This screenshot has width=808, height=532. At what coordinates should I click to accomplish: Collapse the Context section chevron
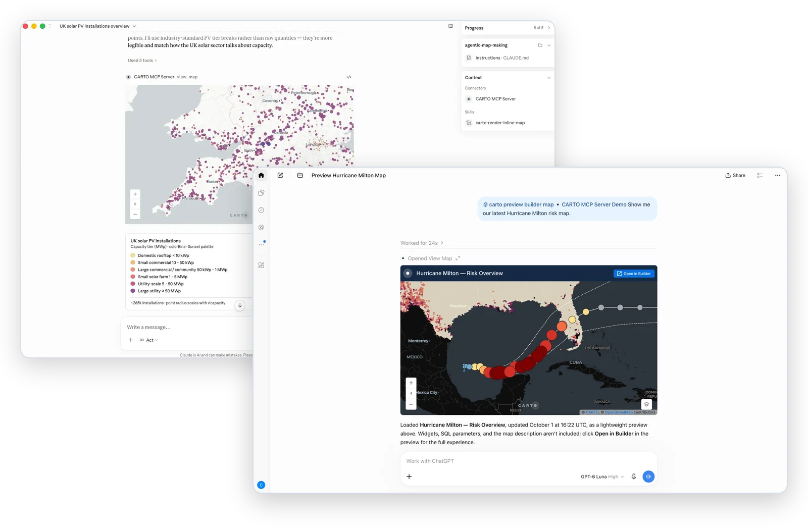pyautogui.click(x=549, y=78)
